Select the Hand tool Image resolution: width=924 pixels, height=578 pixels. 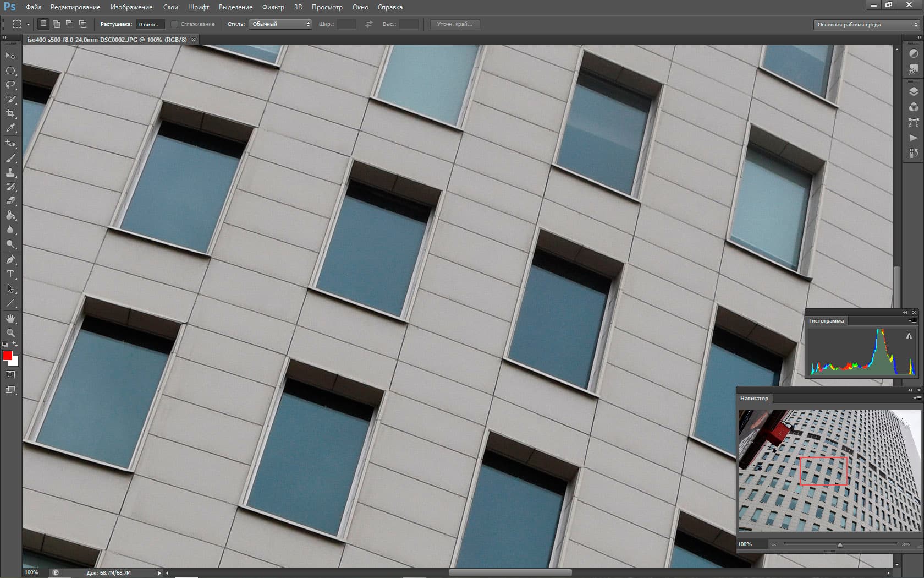pos(10,319)
